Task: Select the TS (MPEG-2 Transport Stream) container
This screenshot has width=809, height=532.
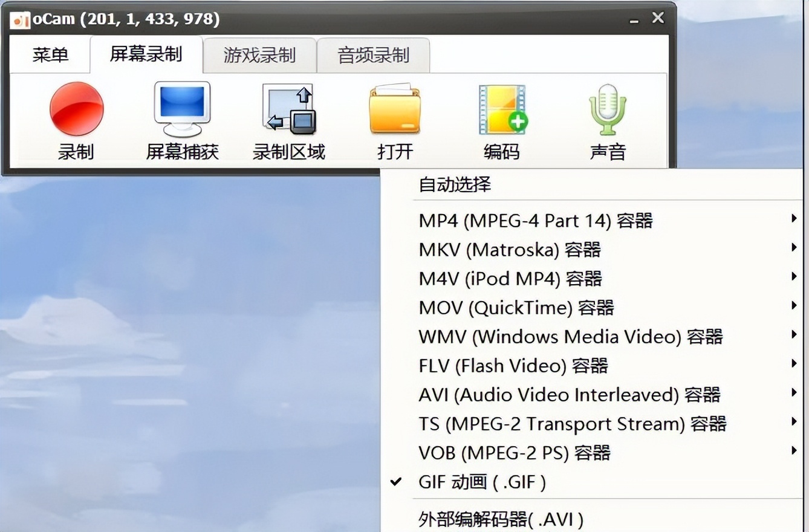Action: 573,423
